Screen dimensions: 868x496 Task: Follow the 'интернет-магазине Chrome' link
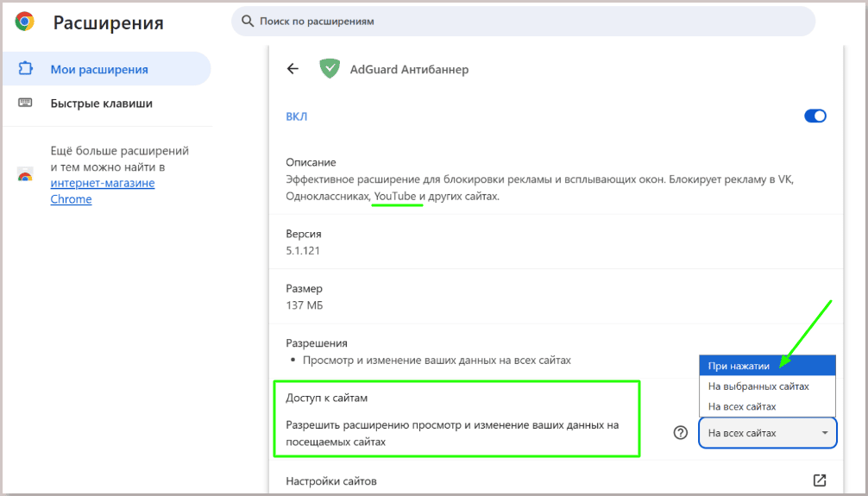(103, 191)
